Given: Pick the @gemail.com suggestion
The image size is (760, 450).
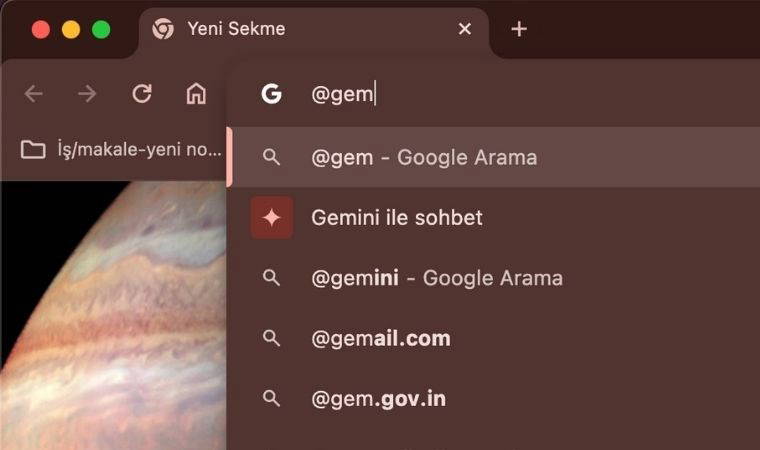Looking at the screenshot, I should [381, 338].
